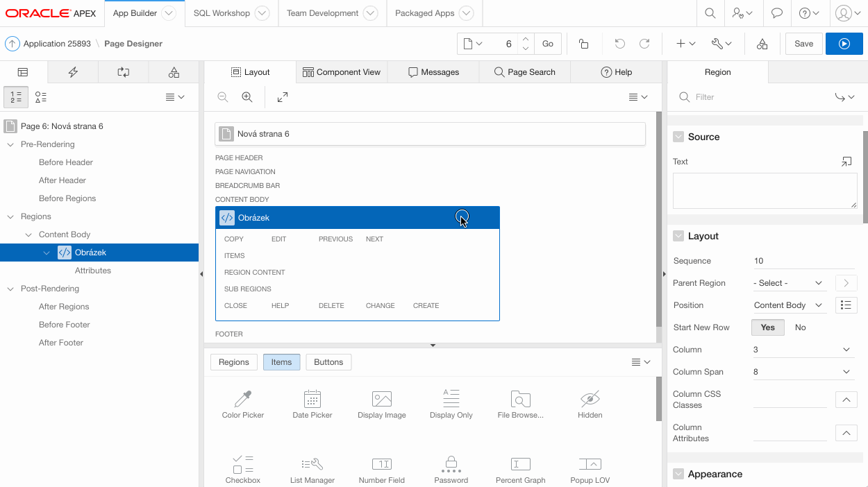The image size is (868, 487).
Task: Collapse the Layout property section
Action: 678,236
